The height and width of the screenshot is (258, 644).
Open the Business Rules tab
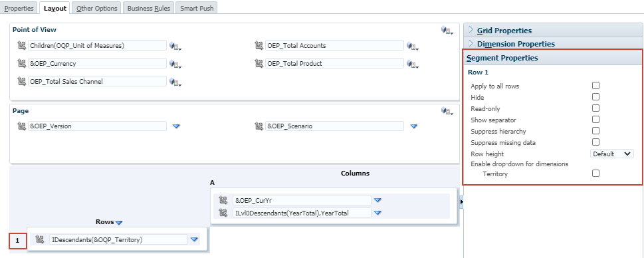[x=149, y=8]
